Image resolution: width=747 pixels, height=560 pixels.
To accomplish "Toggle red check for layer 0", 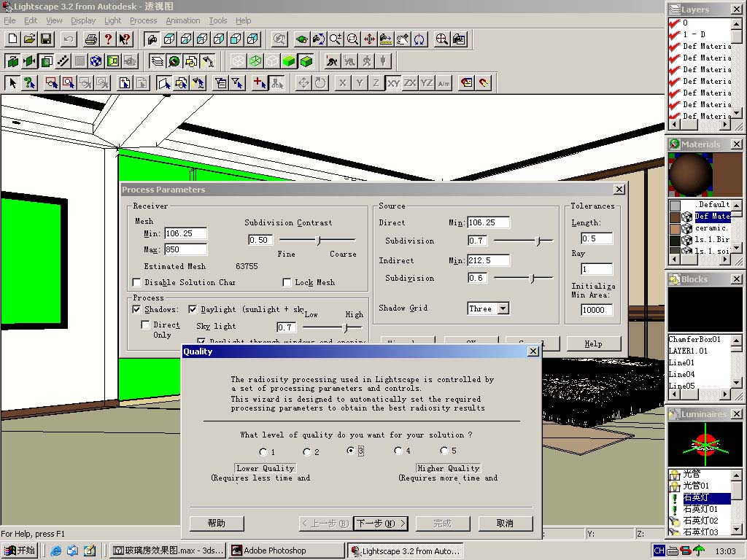I will (675, 23).
